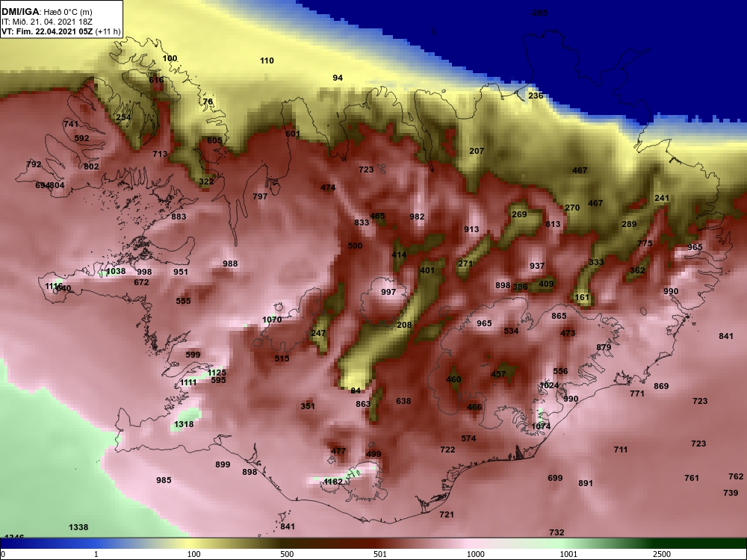This screenshot has width=747, height=560.
Task: Click the map value 988
Action: click(230, 264)
